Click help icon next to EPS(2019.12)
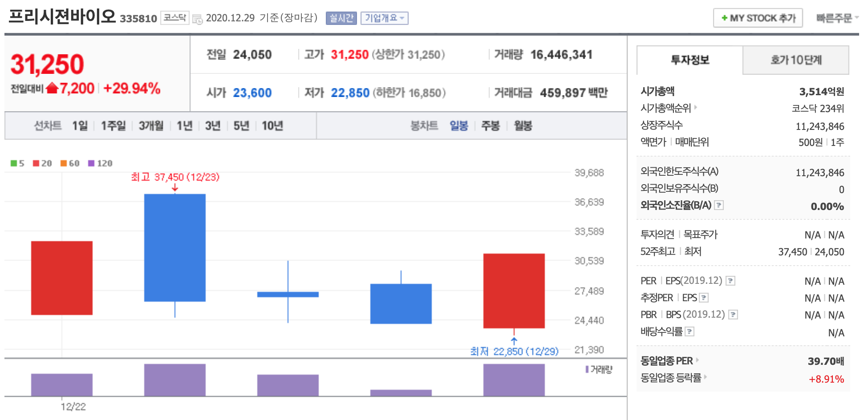 pyautogui.click(x=730, y=281)
